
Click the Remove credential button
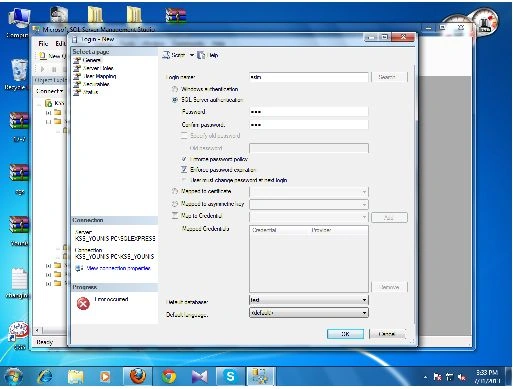point(389,287)
